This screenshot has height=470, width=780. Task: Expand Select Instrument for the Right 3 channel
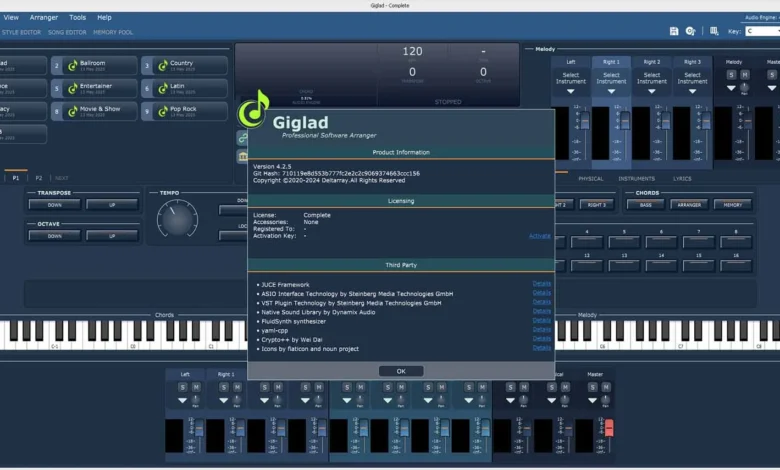click(692, 91)
